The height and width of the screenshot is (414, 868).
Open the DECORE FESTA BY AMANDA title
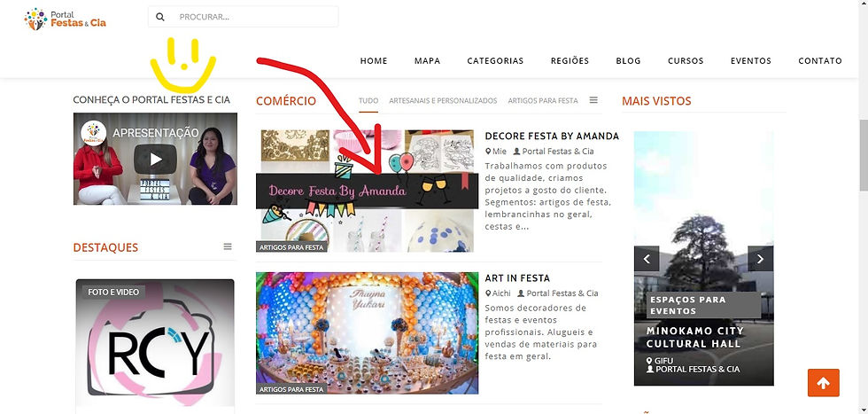[552, 137]
